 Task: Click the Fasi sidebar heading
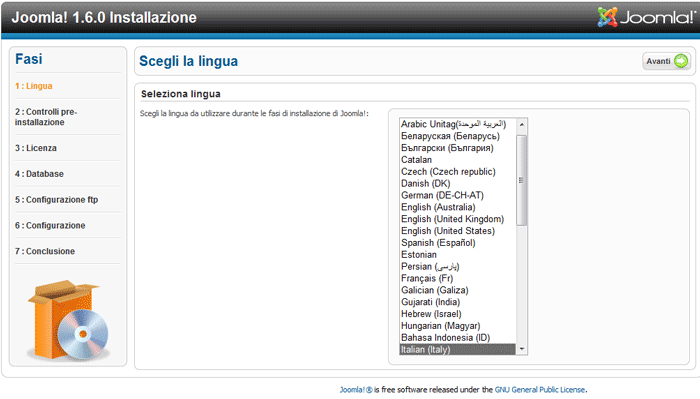(29, 59)
